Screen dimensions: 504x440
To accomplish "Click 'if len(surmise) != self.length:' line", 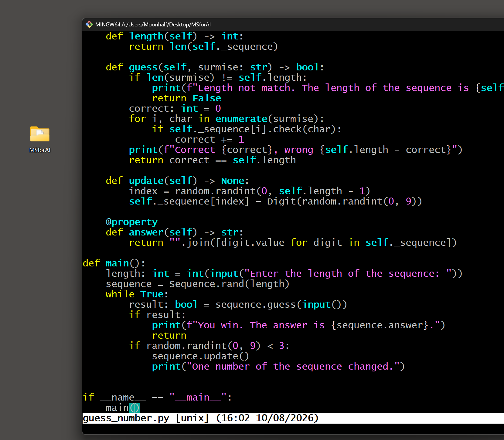I will (x=218, y=77).
